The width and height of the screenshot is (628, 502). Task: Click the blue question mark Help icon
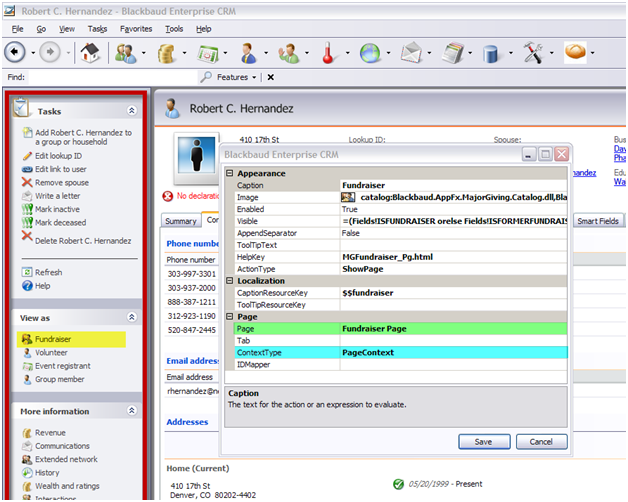(27, 286)
